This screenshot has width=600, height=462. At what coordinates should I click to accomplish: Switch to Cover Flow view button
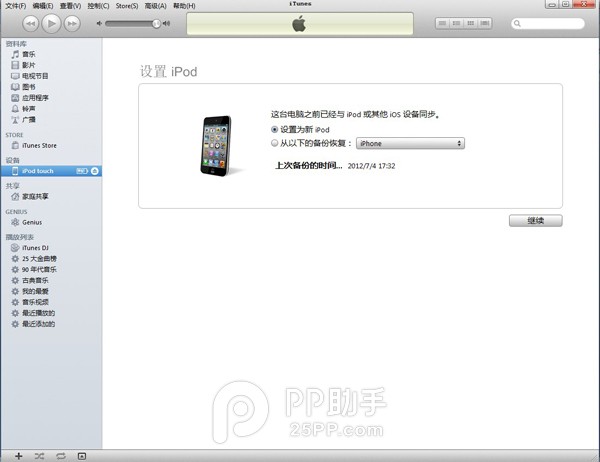pyautogui.click(x=485, y=23)
